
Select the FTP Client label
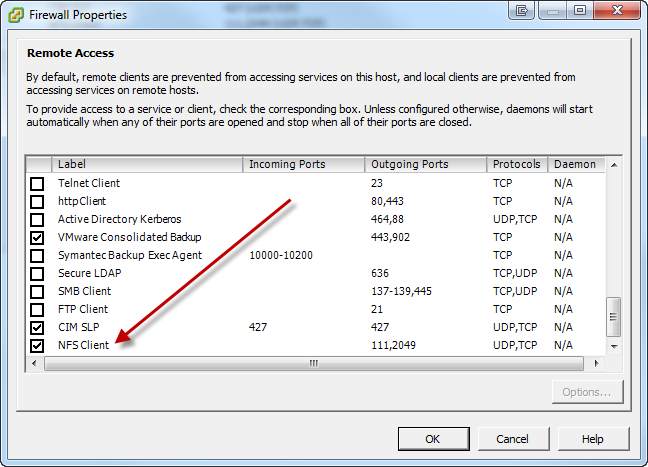[x=83, y=309]
